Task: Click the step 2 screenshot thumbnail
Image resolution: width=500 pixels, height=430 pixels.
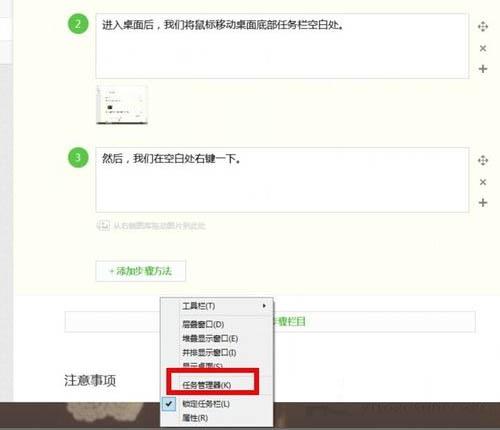Action: point(122,105)
